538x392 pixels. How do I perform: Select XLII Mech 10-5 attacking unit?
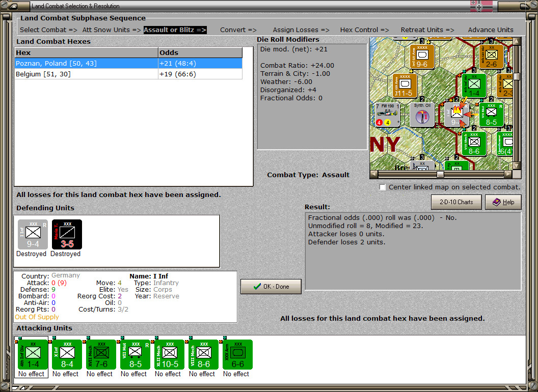[170, 355]
